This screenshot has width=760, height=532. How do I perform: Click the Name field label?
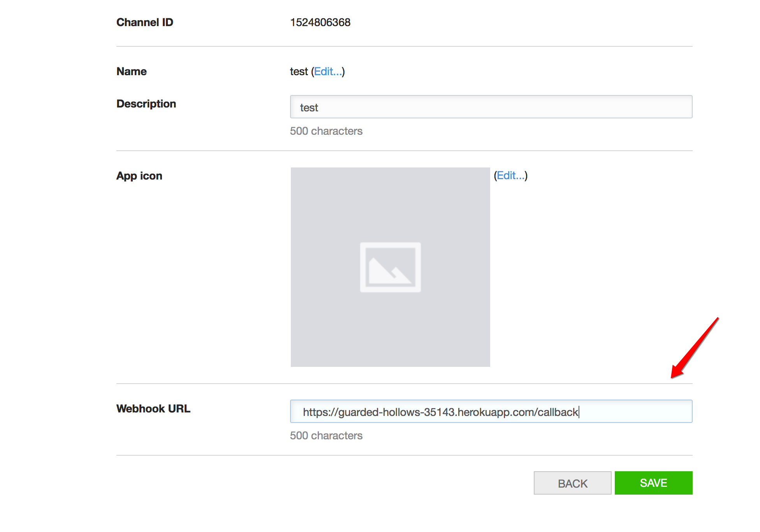pyautogui.click(x=131, y=71)
